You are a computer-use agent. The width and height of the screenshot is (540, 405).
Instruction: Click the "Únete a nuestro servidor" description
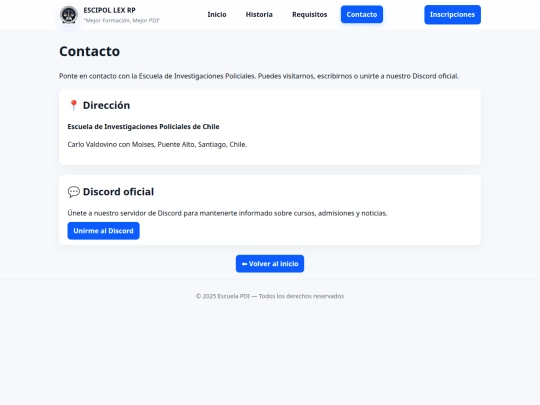[227, 213]
